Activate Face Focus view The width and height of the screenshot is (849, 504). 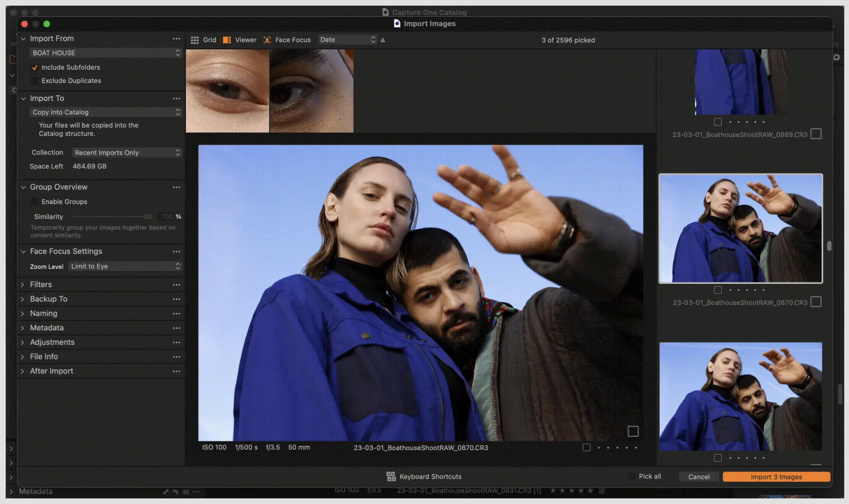tap(287, 40)
